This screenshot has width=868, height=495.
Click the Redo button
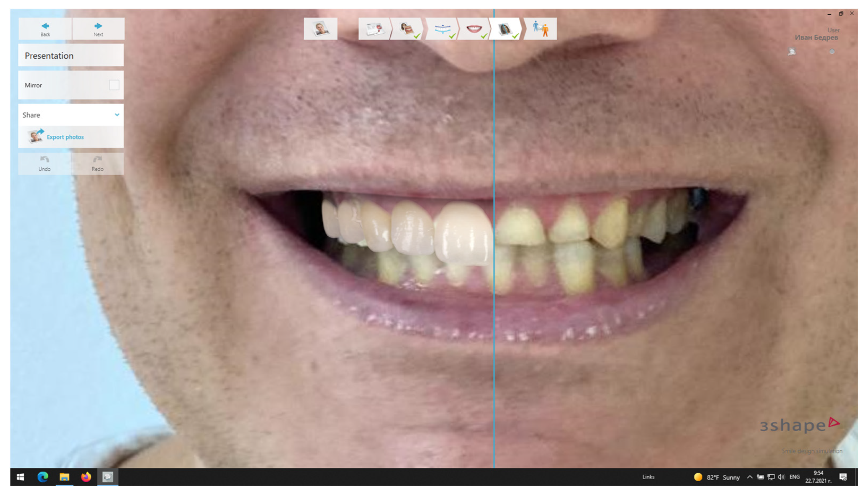click(98, 163)
